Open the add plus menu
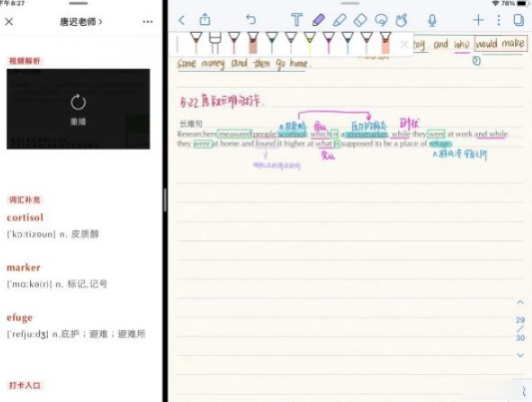Viewport: 532px width, 402px height. [x=478, y=20]
